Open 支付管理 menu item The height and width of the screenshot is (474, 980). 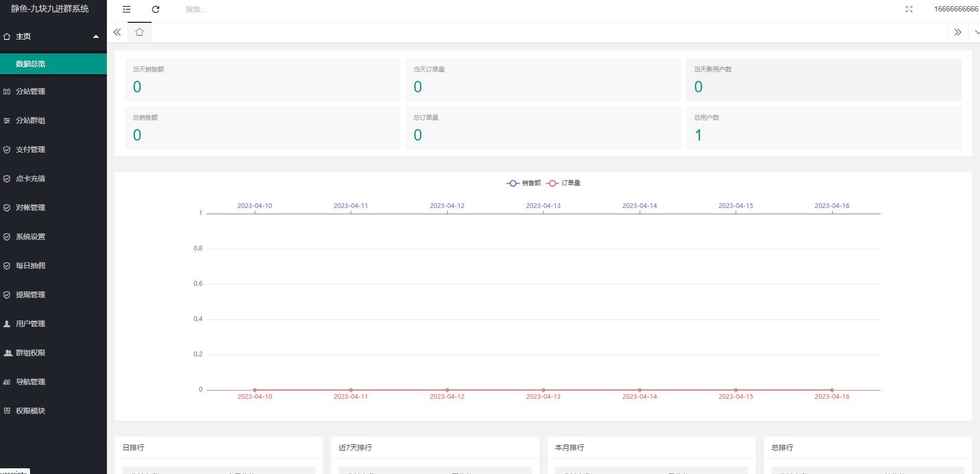(31, 149)
